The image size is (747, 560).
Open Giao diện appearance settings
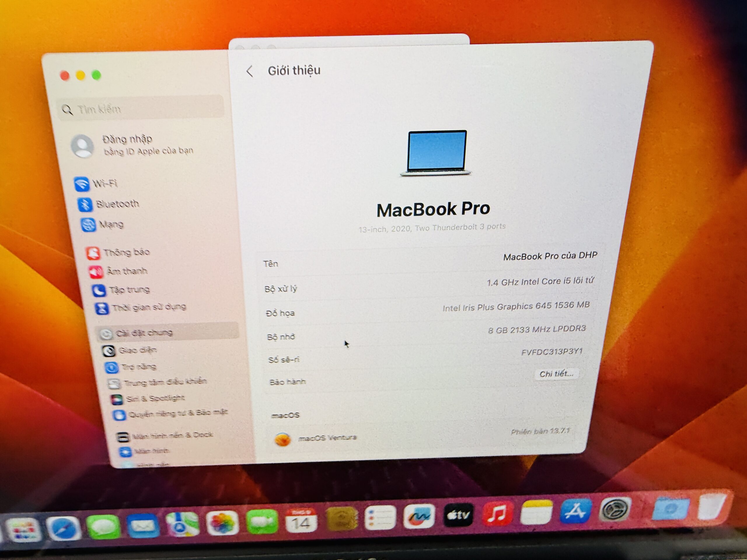coord(129,350)
